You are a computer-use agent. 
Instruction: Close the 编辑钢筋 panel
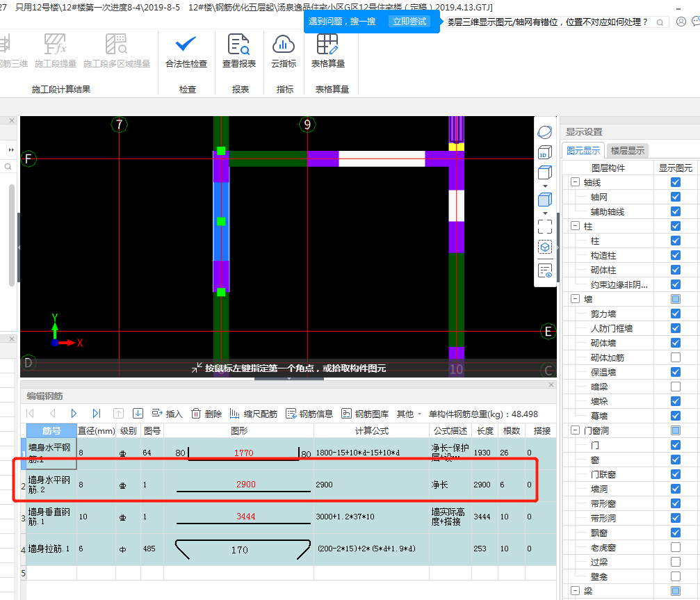(x=551, y=385)
